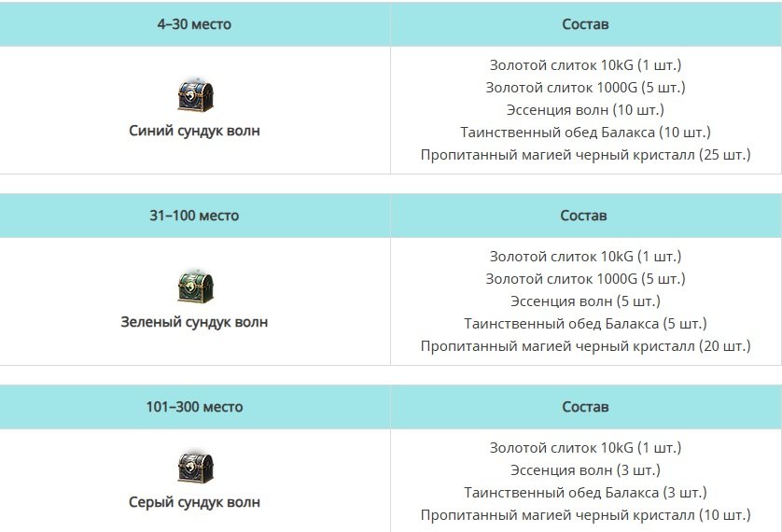Click «Эссенция волн (3 шт.)» line
Screen dimensions: 782x532
[585, 470]
